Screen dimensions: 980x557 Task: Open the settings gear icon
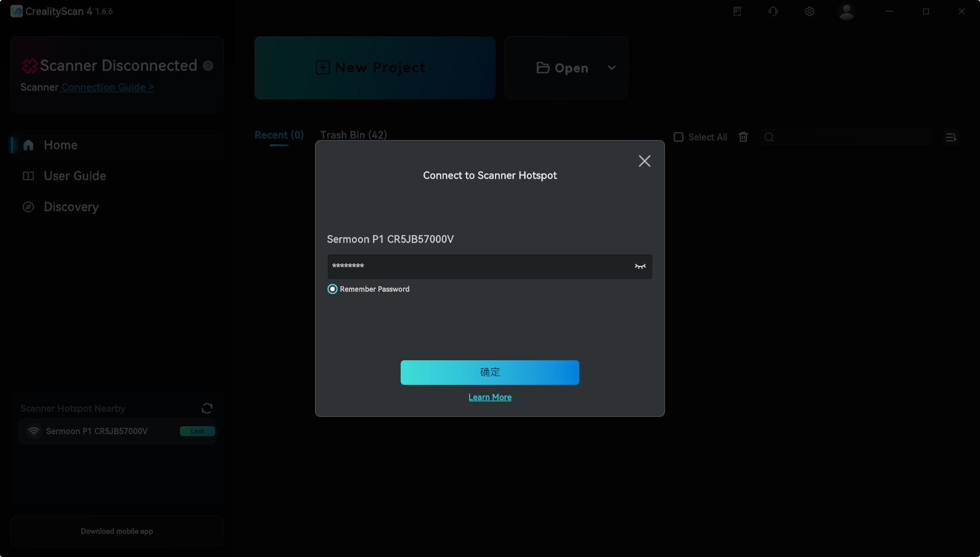point(809,12)
